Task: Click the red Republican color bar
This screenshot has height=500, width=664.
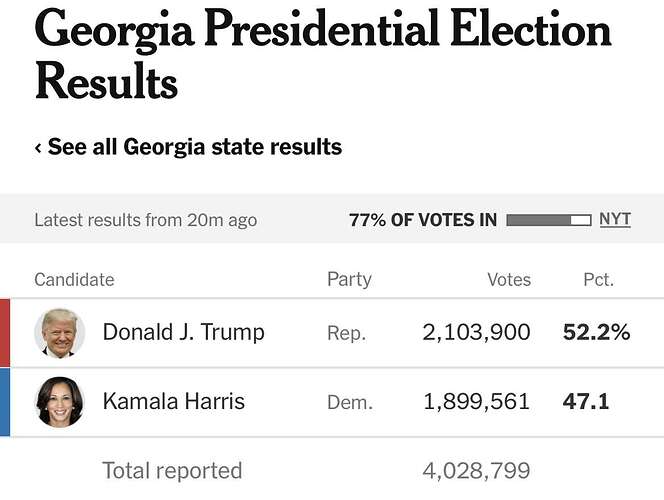Action: (x=5, y=333)
